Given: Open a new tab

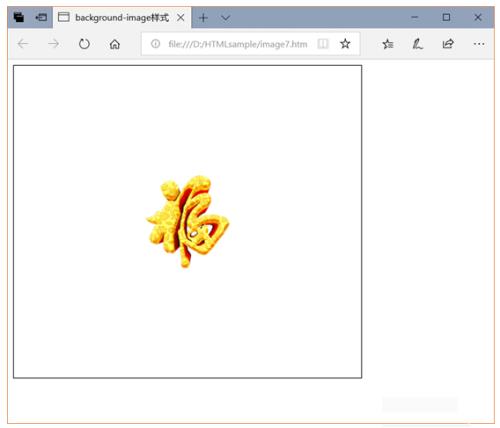Looking at the screenshot, I should [203, 18].
